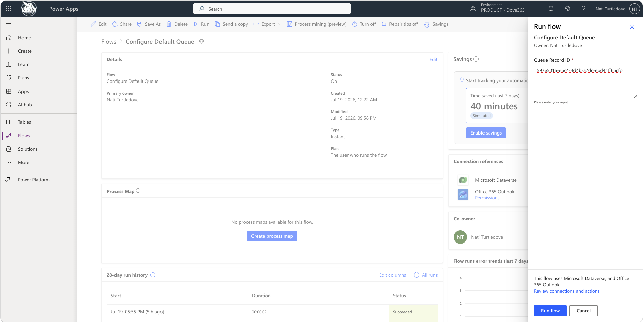Viewport: 644px width, 322px height.
Task: Click Edit columns link
Action: point(393,275)
